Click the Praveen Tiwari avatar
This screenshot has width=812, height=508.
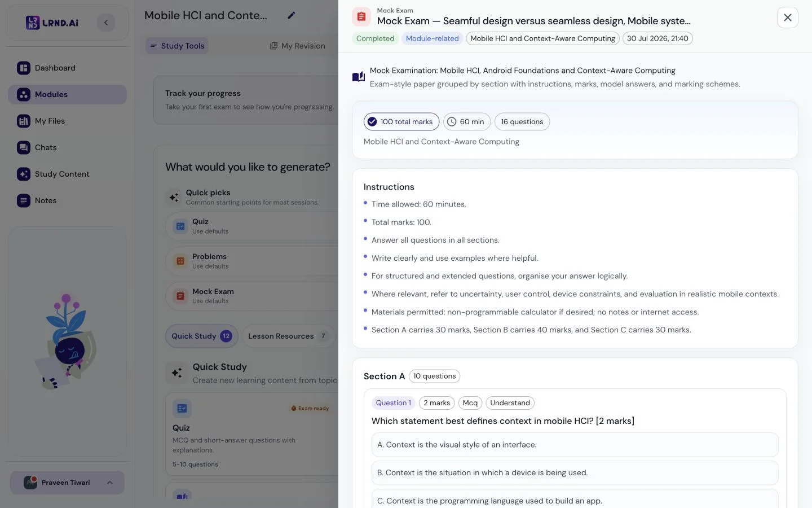tap(30, 483)
